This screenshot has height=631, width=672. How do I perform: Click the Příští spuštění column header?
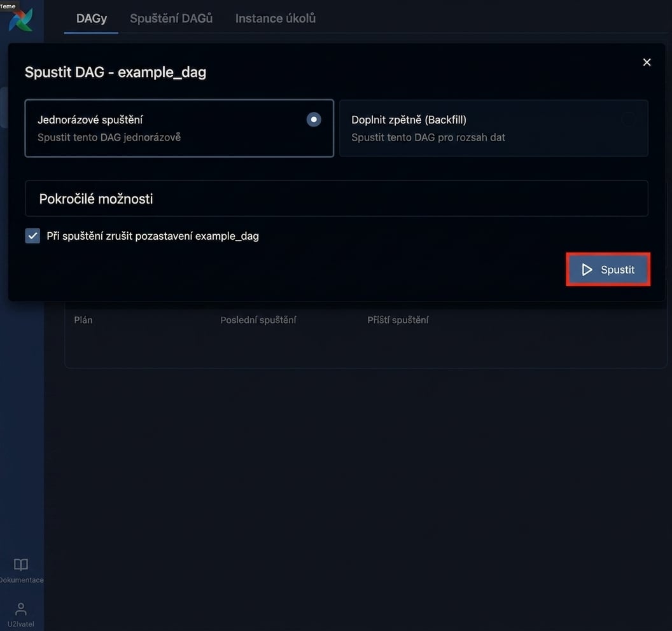398,320
